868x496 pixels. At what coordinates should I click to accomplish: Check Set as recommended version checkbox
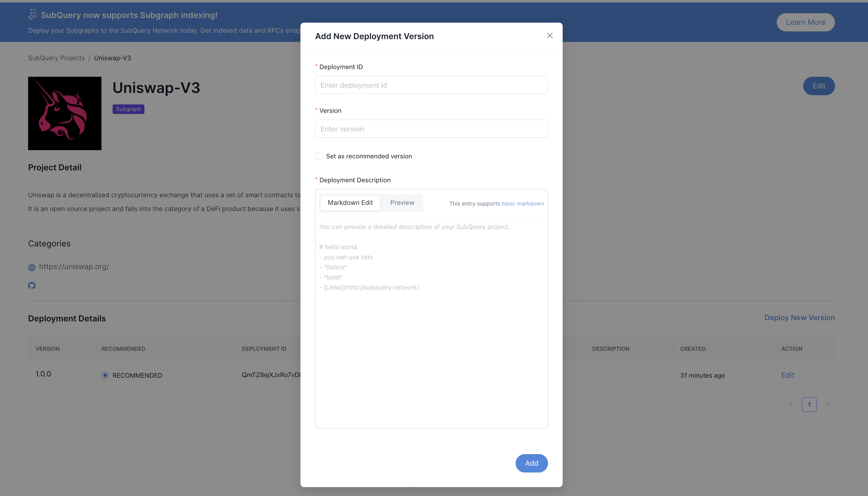[318, 156]
